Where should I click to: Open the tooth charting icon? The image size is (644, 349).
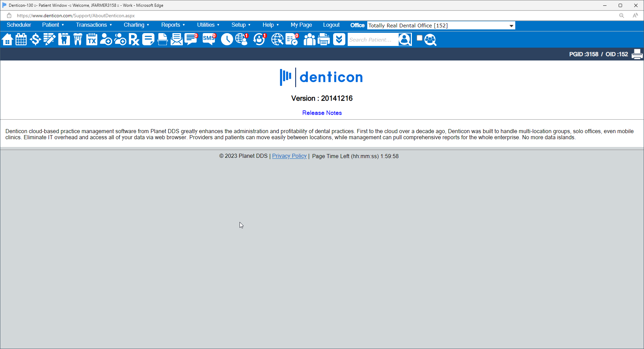point(64,40)
